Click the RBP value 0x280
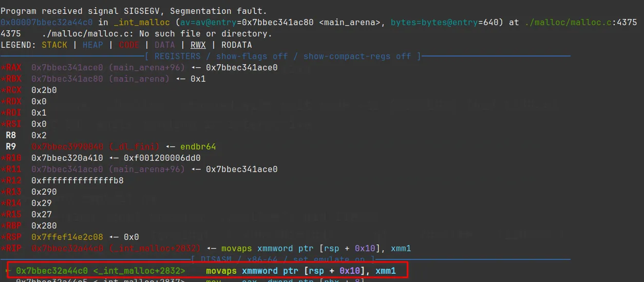 click(44, 225)
